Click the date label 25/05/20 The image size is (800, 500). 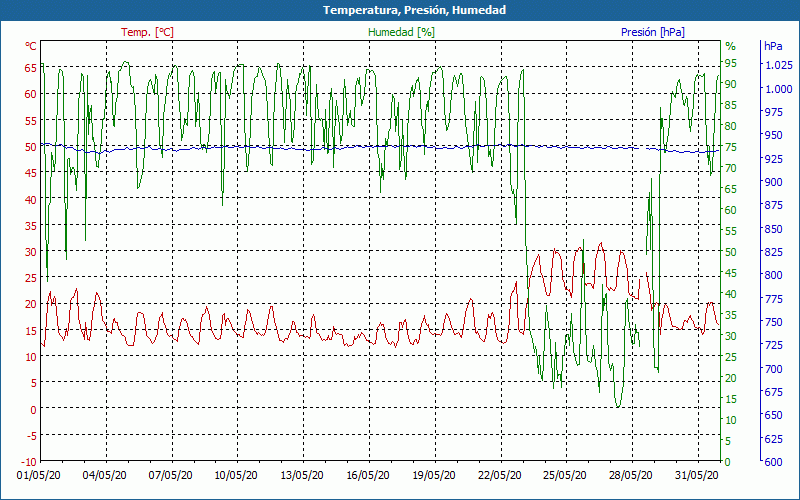coord(565,475)
